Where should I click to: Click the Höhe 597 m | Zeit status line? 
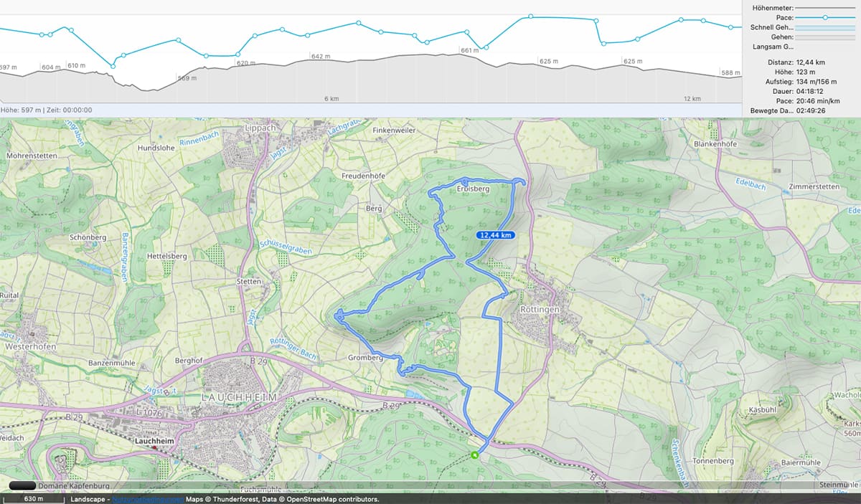tap(47, 110)
